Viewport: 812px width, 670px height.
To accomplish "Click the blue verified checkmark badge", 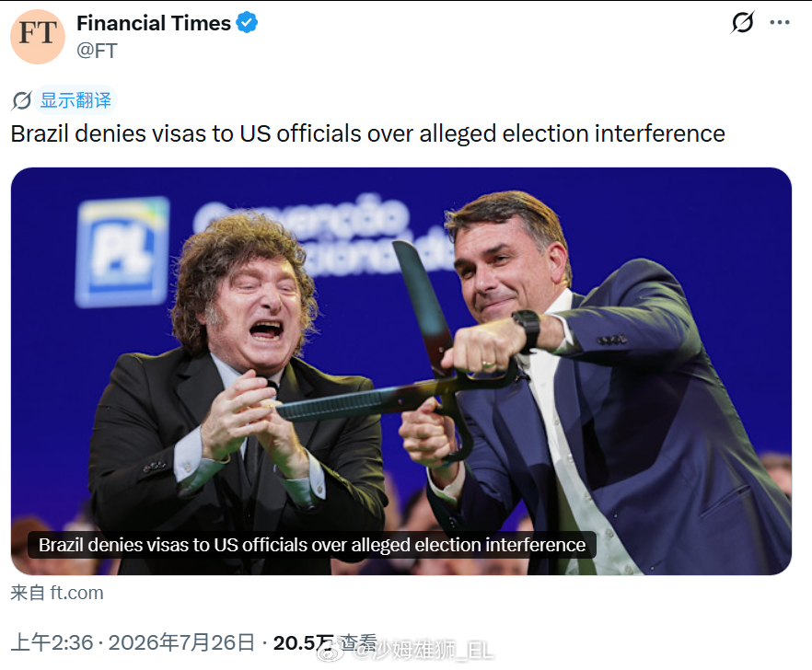I will [247, 23].
